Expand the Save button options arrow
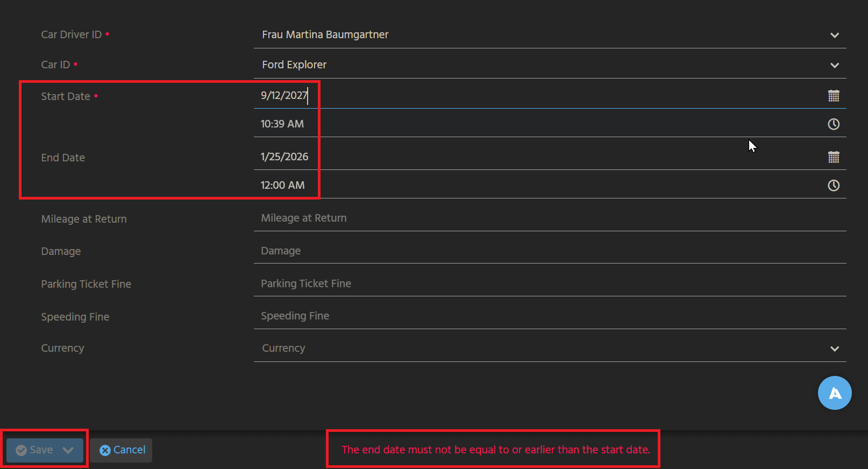The width and height of the screenshot is (868, 469). pos(68,450)
